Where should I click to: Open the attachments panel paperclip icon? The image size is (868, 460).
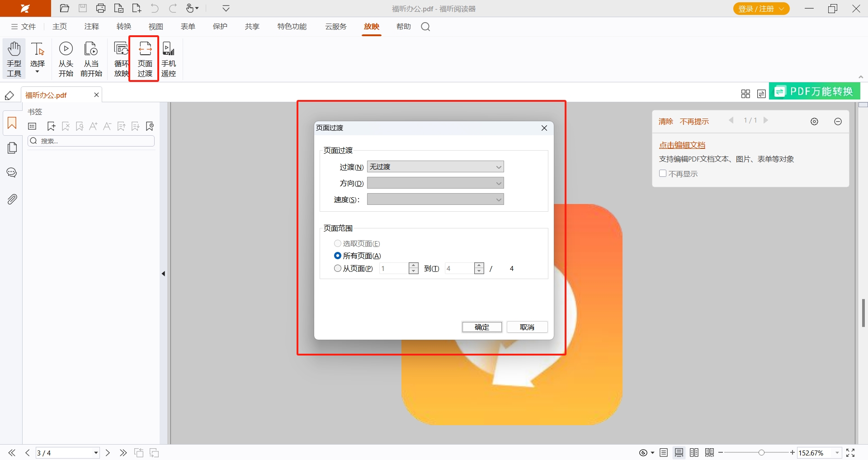pyautogui.click(x=12, y=199)
